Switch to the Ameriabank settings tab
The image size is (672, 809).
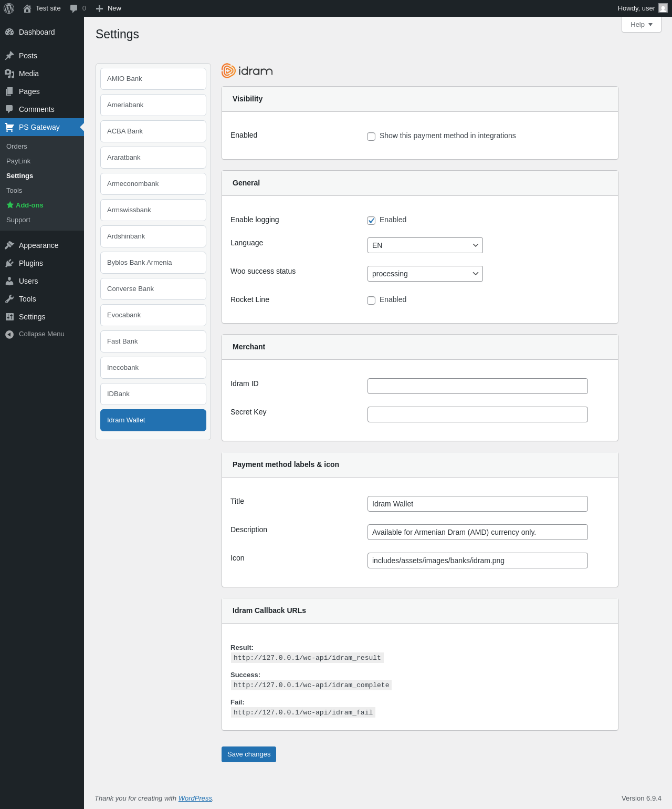(x=153, y=105)
